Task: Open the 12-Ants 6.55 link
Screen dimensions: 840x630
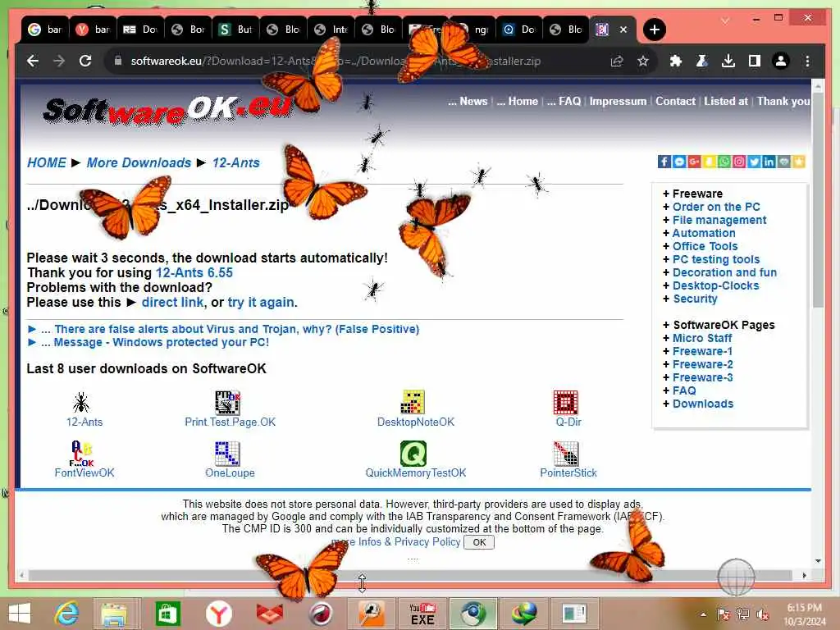Action: point(194,272)
